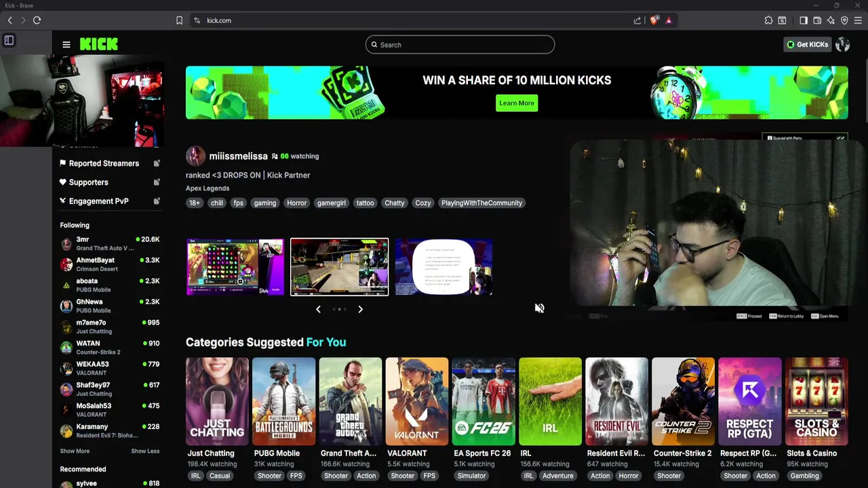Open Supporters external link icon
868x488 pixels.
[x=157, y=182]
